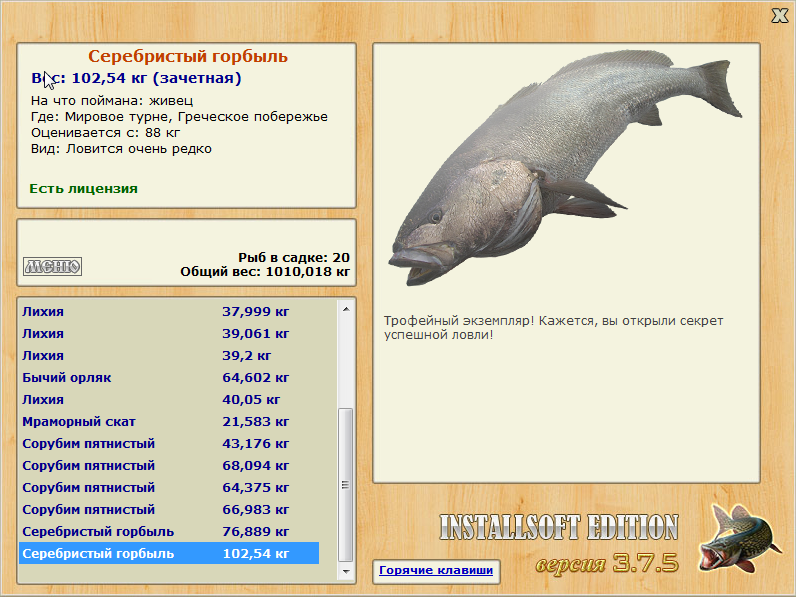Select Лихия 39,2 кг row
Screen dimensions: 796x597
tap(169, 355)
